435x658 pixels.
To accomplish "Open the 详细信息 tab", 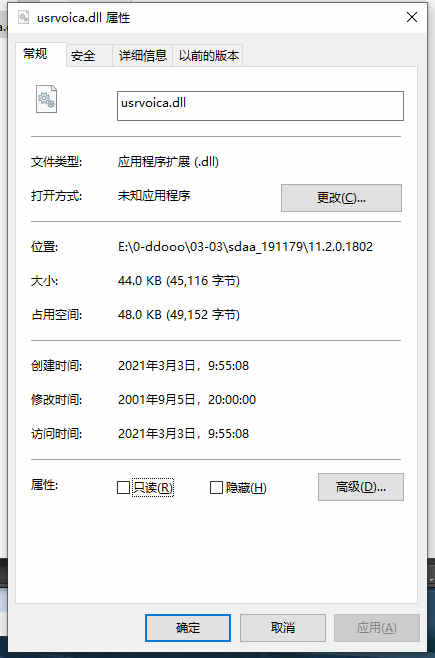I will click(143, 56).
